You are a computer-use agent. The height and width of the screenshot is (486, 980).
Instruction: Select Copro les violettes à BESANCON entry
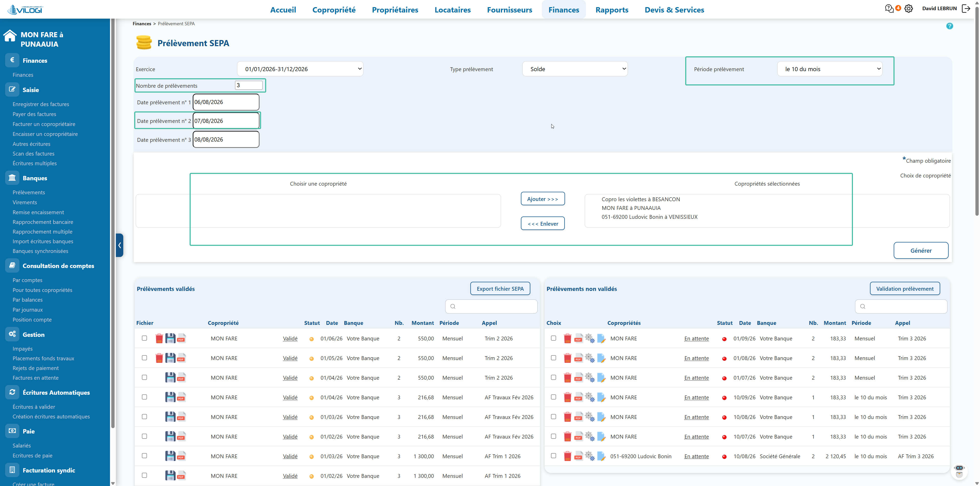point(641,199)
